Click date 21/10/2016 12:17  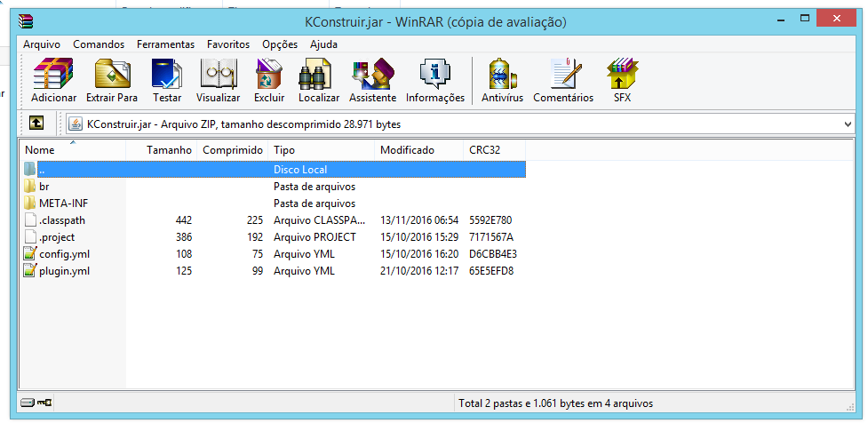click(x=419, y=271)
